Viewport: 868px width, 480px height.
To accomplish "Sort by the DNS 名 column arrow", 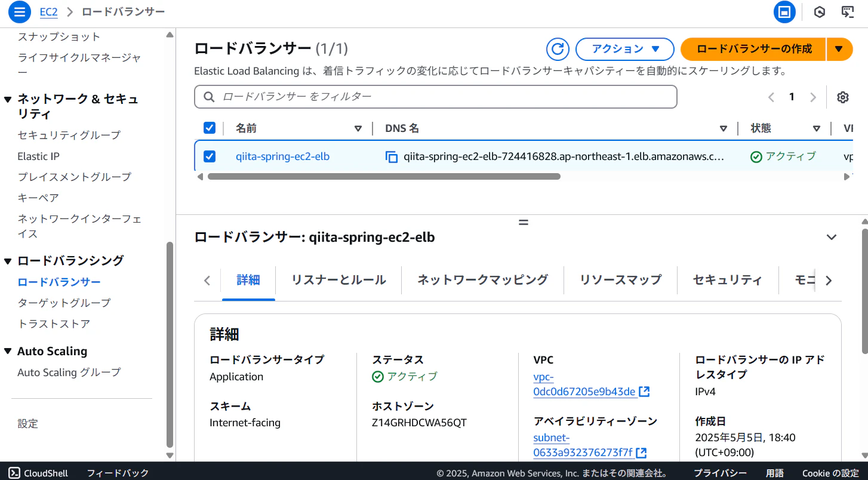I will coord(724,128).
